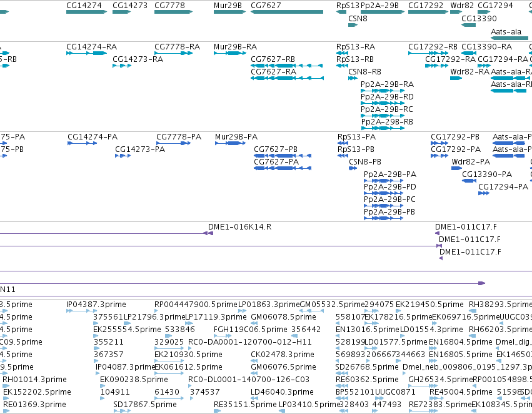Click transcript CG7627-RA
Viewport: 532px width, 414px height.
tap(273, 72)
